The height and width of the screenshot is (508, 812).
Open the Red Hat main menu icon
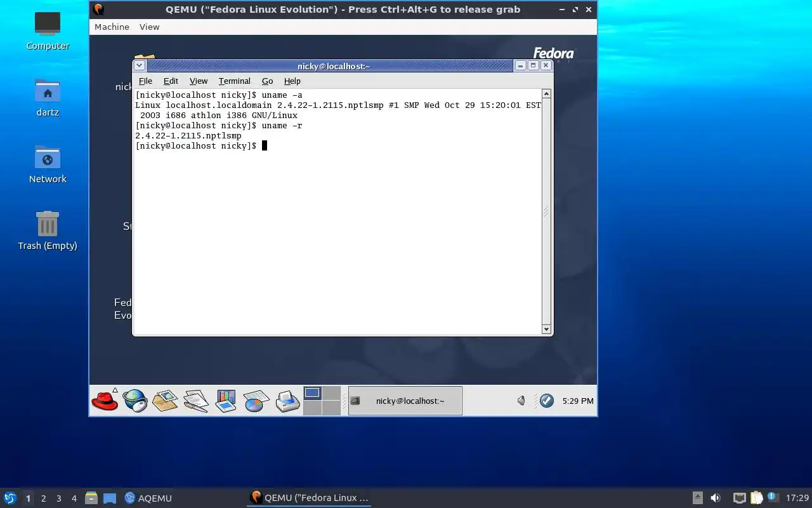[x=105, y=401]
